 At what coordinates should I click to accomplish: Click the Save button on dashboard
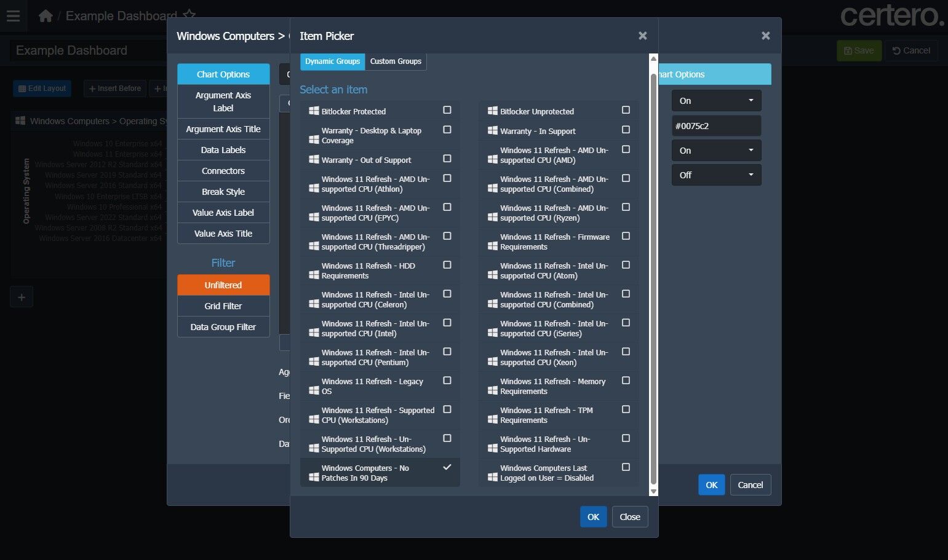pyautogui.click(x=859, y=50)
